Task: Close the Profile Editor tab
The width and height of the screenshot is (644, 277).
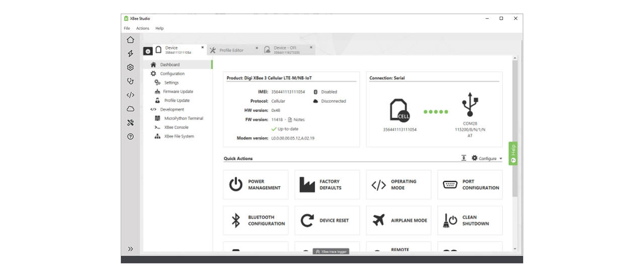Action: tap(257, 48)
